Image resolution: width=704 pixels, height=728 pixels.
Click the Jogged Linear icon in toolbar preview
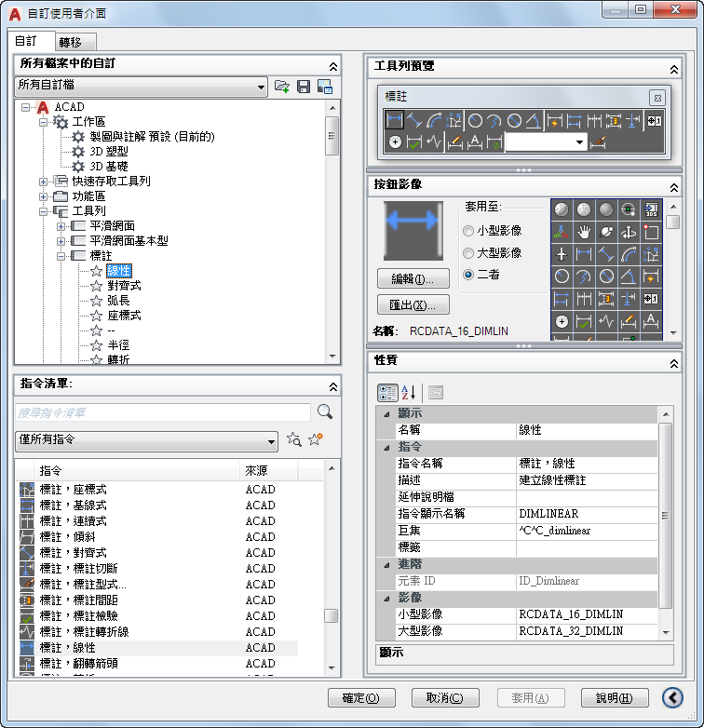coord(434,142)
